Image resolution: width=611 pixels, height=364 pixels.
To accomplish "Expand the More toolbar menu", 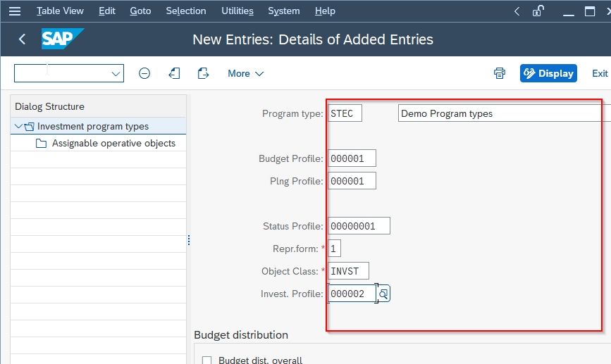I will [x=245, y=74].
